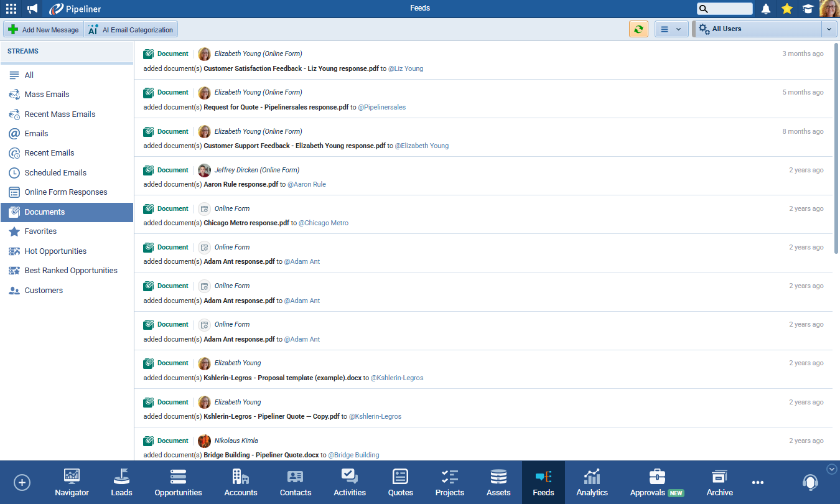This screenshot has width=840, height=504.
Task: Select Best Ranked Opportunities stream
Action: tap(67, 271)
